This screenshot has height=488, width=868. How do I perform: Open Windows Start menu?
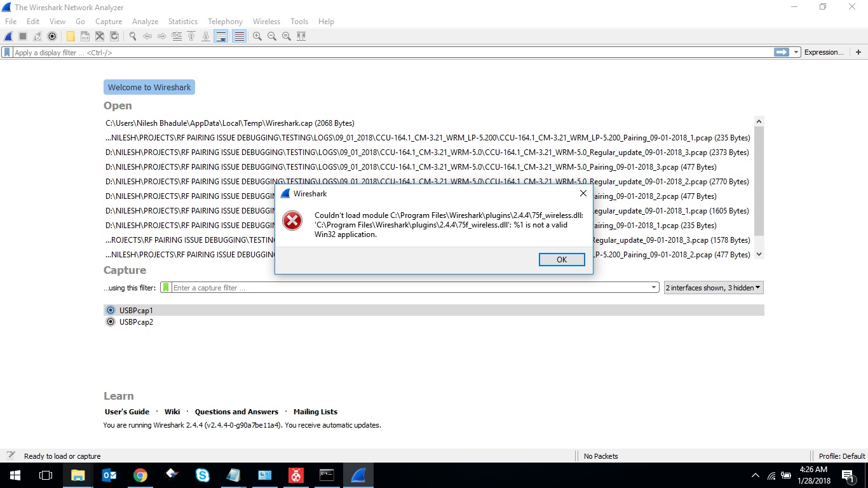click(15, 475)
